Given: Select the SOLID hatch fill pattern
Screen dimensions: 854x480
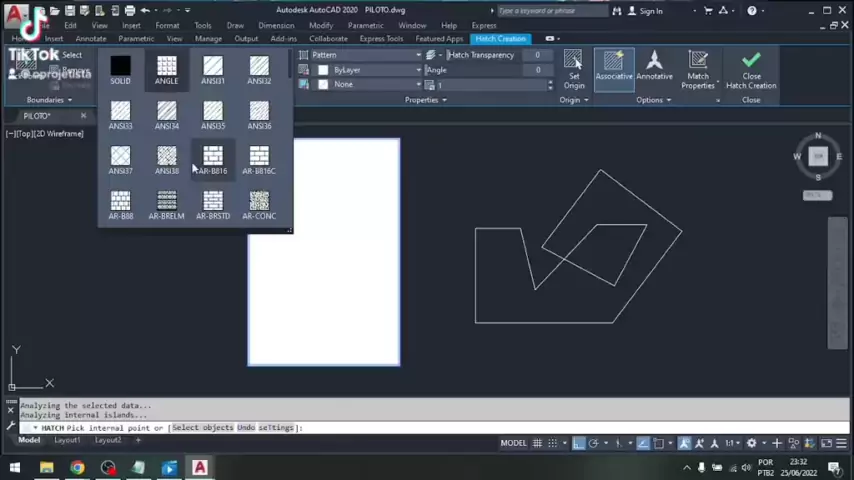Looking at the screenshot, I should pyautogui.click(x=120, y=69).
